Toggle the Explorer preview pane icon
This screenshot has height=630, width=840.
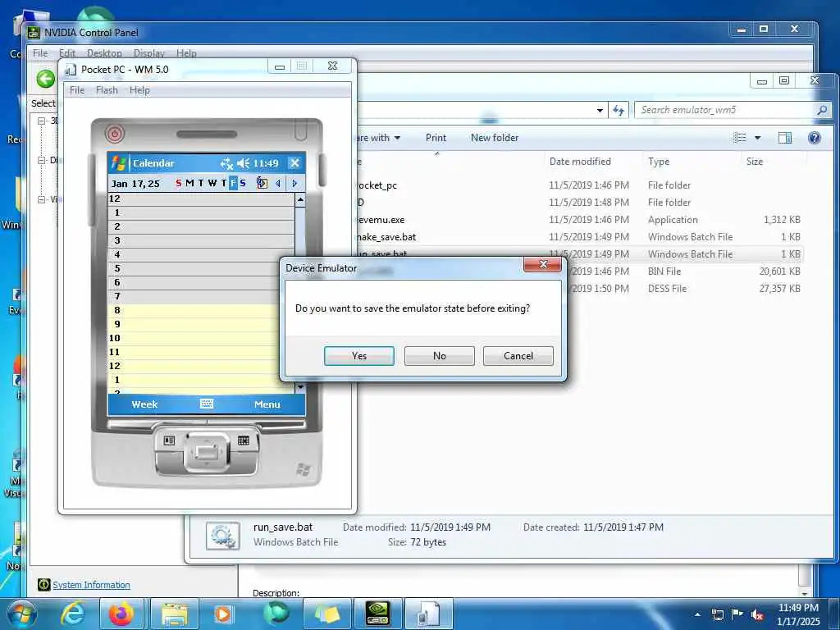[x=785, y=138]
